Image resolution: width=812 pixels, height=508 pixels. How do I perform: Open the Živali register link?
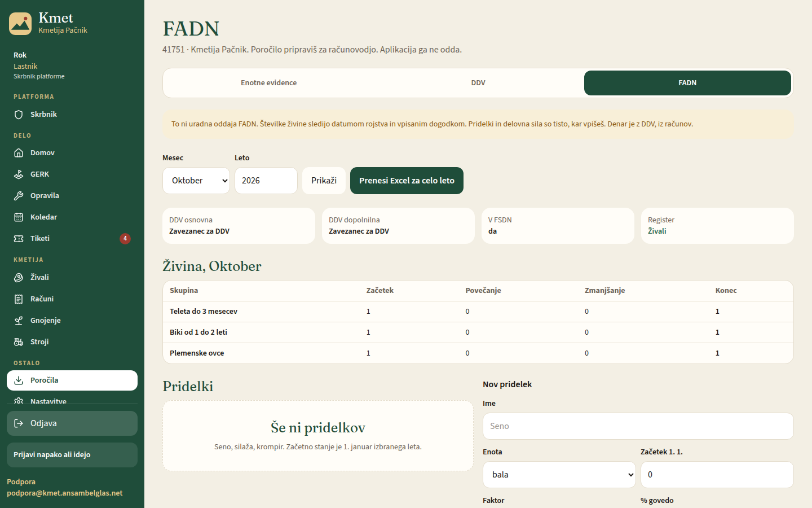coord(657,231)
